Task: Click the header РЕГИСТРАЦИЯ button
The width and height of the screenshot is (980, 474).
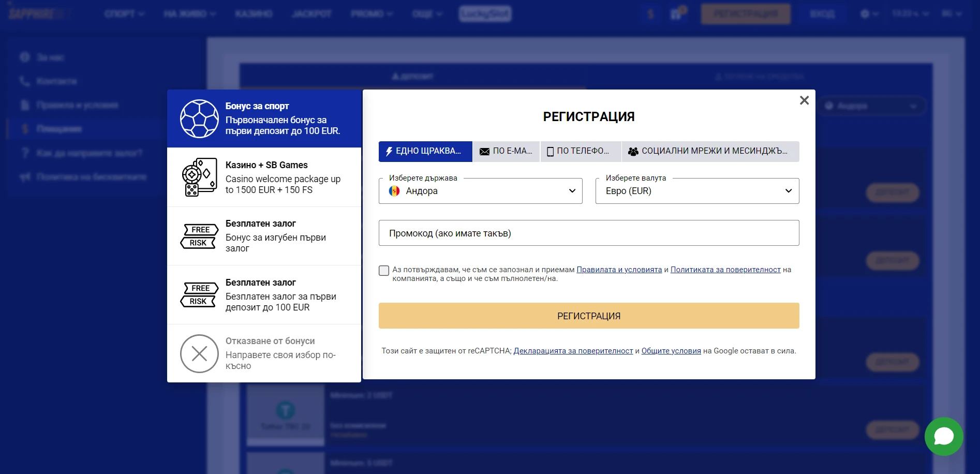Action: [746, 14]
